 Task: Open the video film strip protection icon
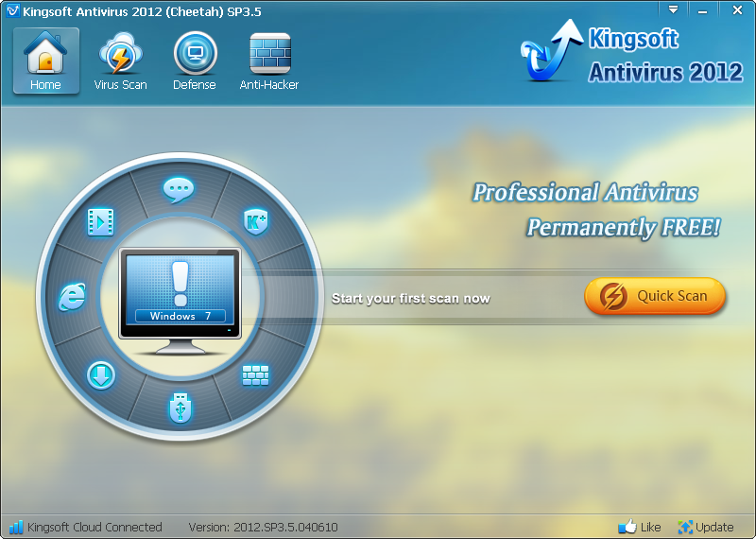(101, 222)
